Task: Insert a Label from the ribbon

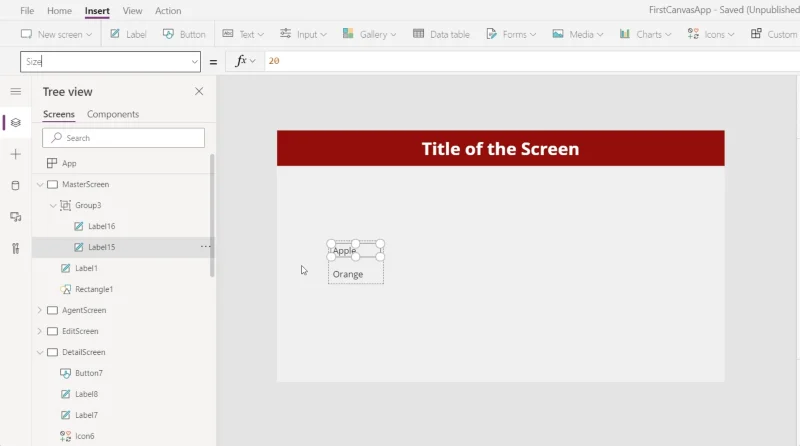Action: [x=129, y=34]
